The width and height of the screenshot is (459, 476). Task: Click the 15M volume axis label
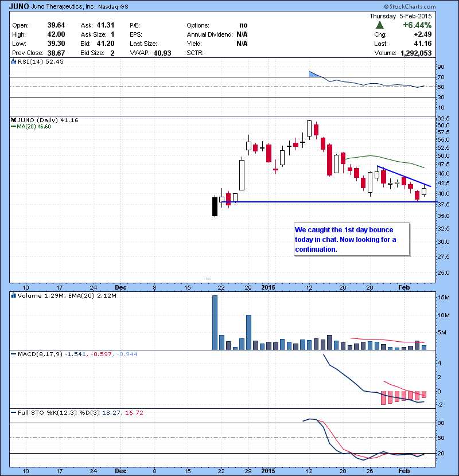coord(444,298)
